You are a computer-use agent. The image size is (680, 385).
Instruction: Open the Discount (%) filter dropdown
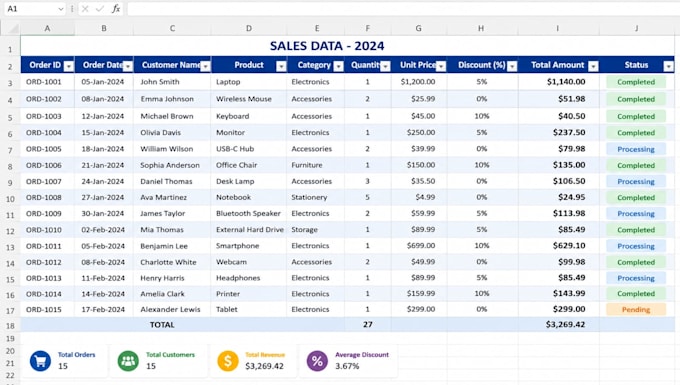click(512, 66)
